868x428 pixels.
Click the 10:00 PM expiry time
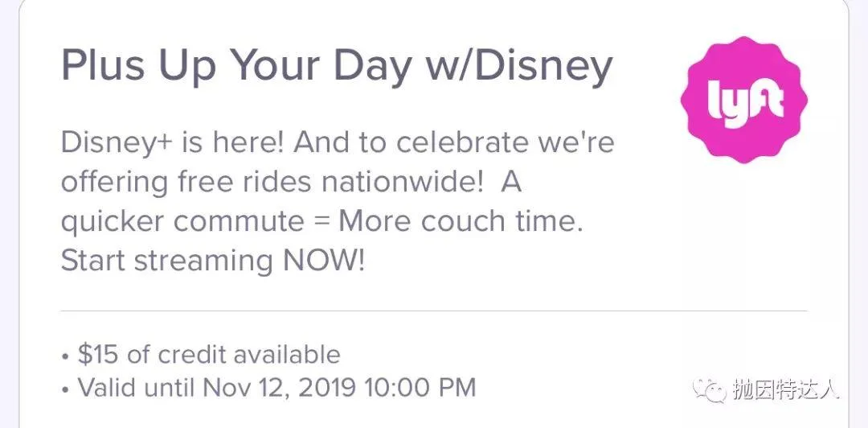tap(420, 388)
